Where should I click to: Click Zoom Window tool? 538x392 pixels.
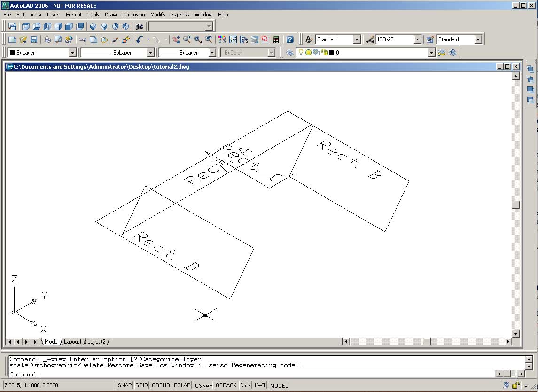(x=198, y=39)
